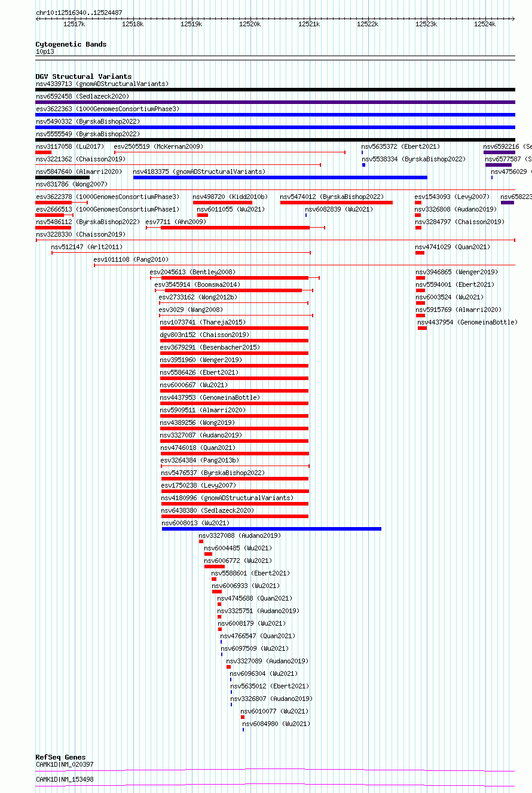Click the RefSeq Genes track heading

tap(60, 757)
